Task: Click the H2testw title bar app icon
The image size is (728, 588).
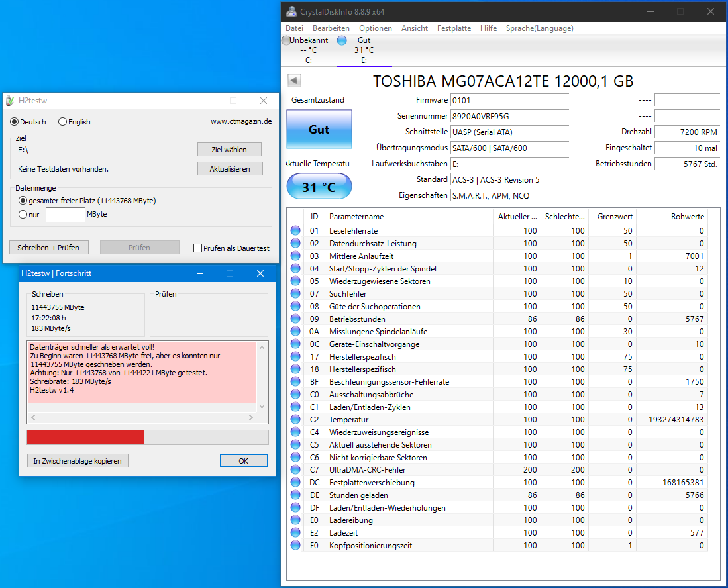Action: (x=10, y=101)
